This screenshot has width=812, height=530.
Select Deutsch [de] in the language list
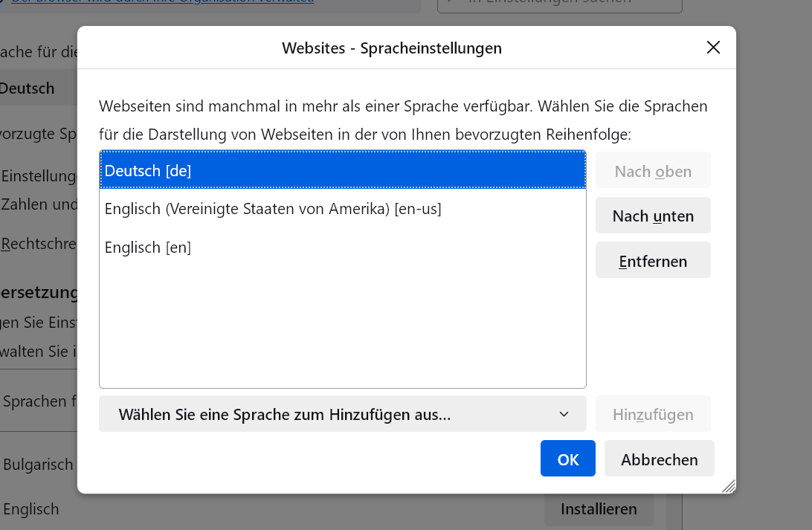pyautogui.click(x=342, y=170)
